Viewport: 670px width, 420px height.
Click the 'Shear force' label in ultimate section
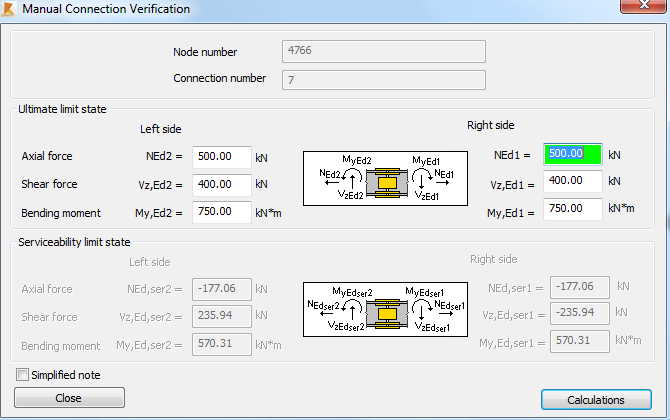tap(49, 184)
